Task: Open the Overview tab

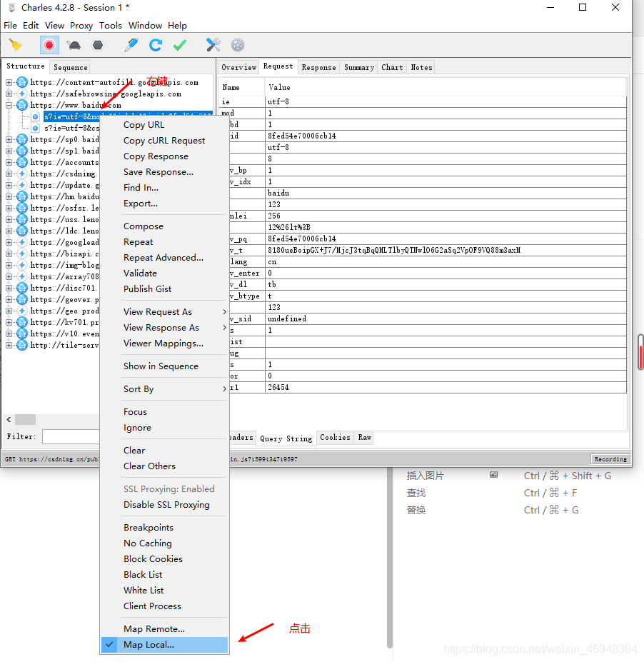Action: [239, 67]
